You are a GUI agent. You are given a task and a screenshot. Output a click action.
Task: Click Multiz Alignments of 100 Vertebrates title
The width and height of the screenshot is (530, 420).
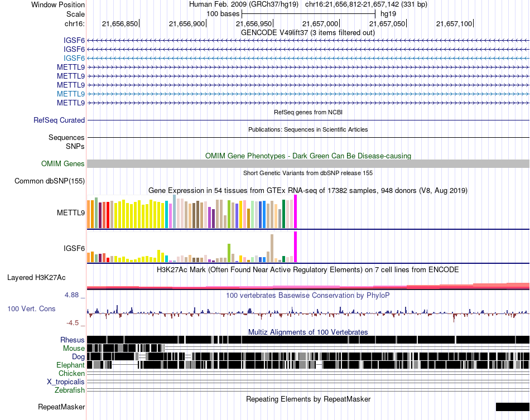click(x=308, y=332)
